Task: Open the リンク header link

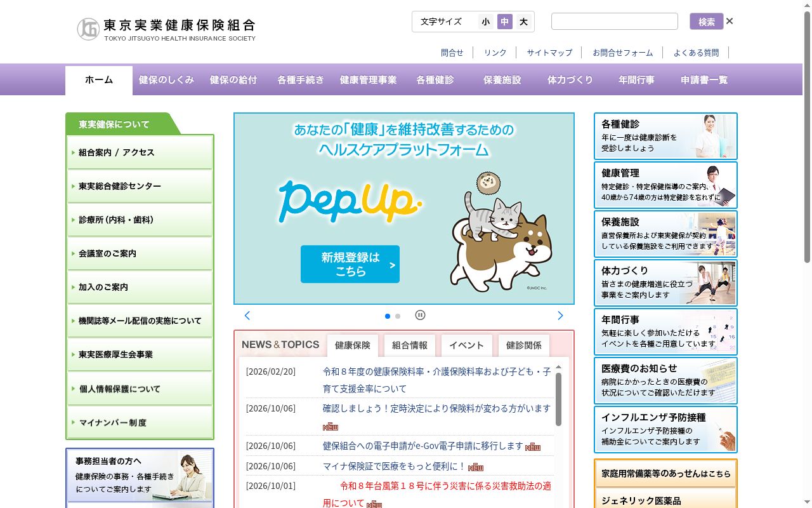Action: point(495,53)
